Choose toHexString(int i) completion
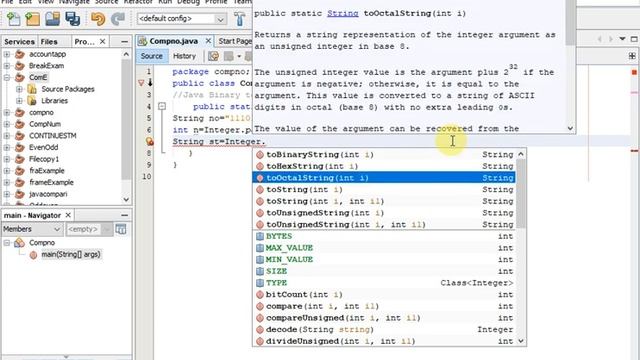Image resolution: width=640 pixels, height=360 pixels. tap(384, 166)
